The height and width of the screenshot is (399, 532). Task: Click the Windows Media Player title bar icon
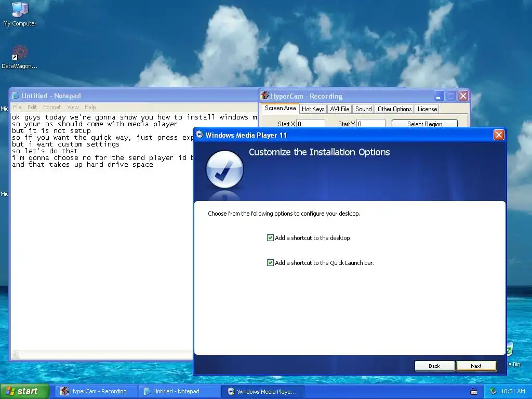click(x=199, y=135)
